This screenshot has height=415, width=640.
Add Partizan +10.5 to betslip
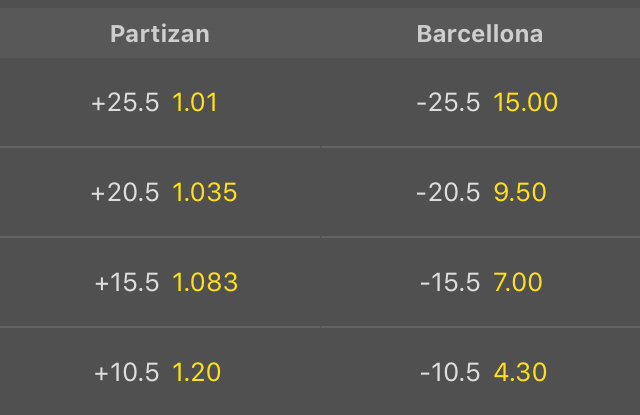pyautogui.click(x=160, y=372)
